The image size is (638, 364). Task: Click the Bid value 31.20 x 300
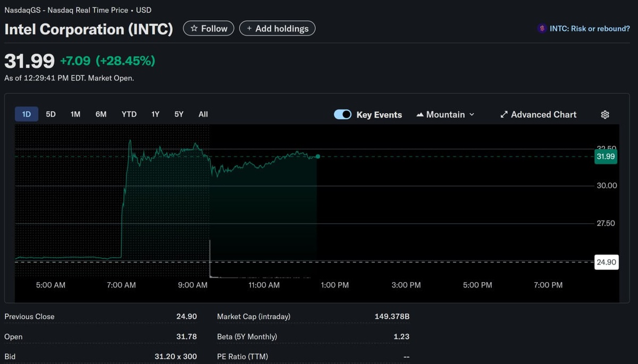[176, 357]
